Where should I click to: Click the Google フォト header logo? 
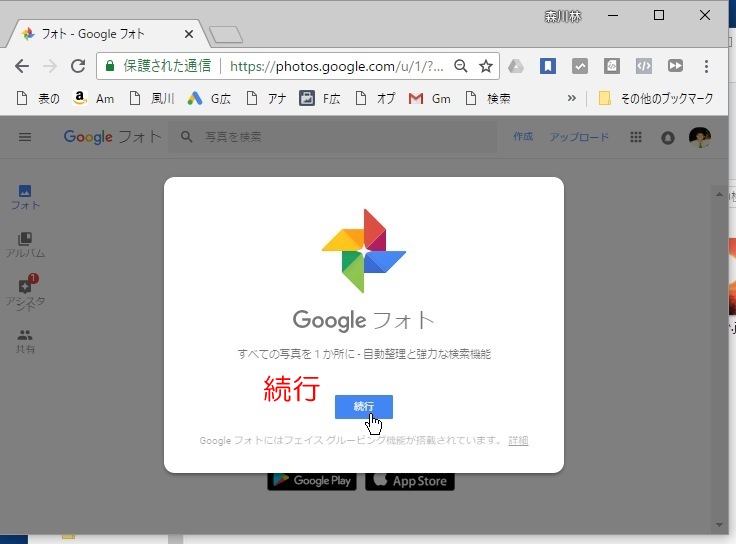pyautogui.click(x=113, y=137)
